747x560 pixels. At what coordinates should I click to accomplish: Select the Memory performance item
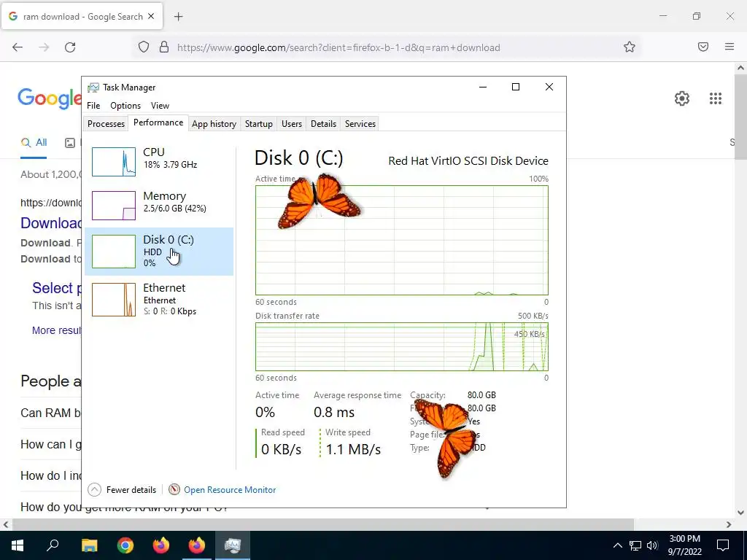tap(158, 205)
